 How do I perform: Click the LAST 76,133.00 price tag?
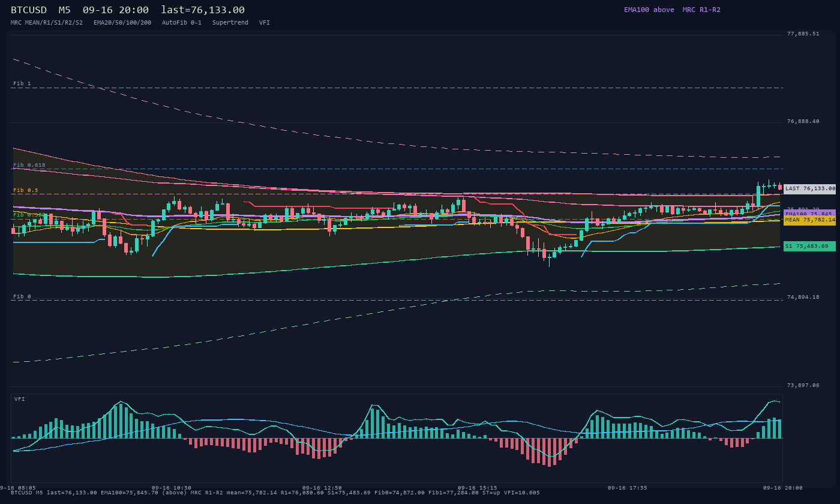(x=809, y=188)
